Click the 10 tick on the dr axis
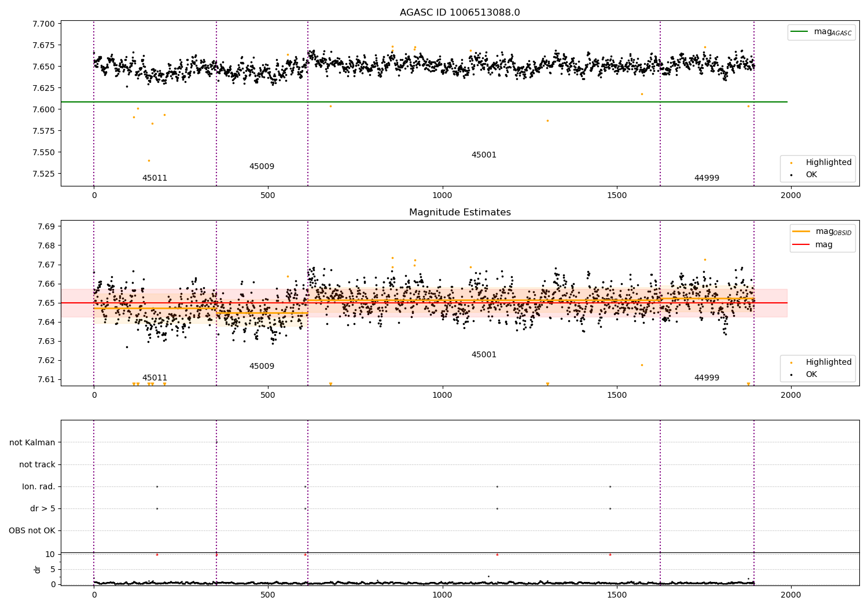The height and width of the screenshot is (608, 868). coord(50,554)
